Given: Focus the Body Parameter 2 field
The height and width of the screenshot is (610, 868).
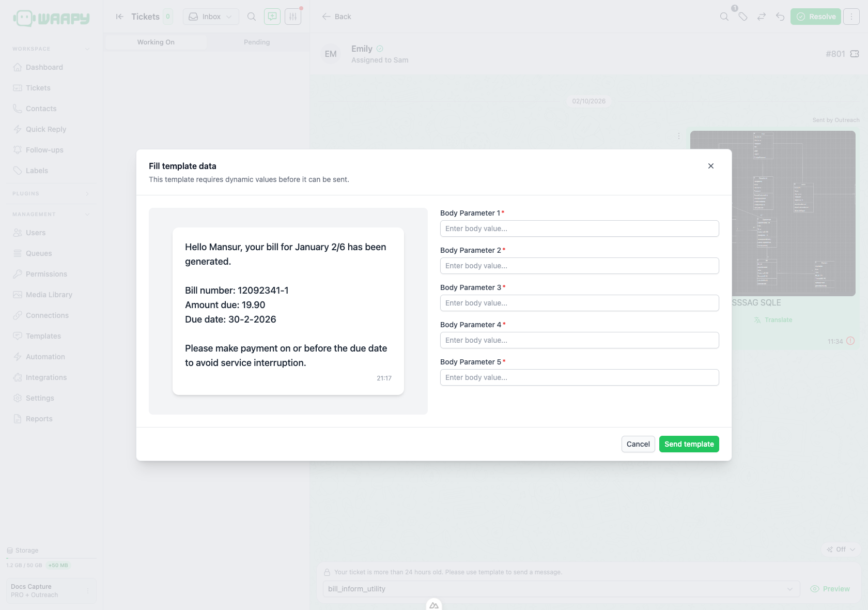Looking at the screenshot, I should pyautogui.click(x=579, y=266).
